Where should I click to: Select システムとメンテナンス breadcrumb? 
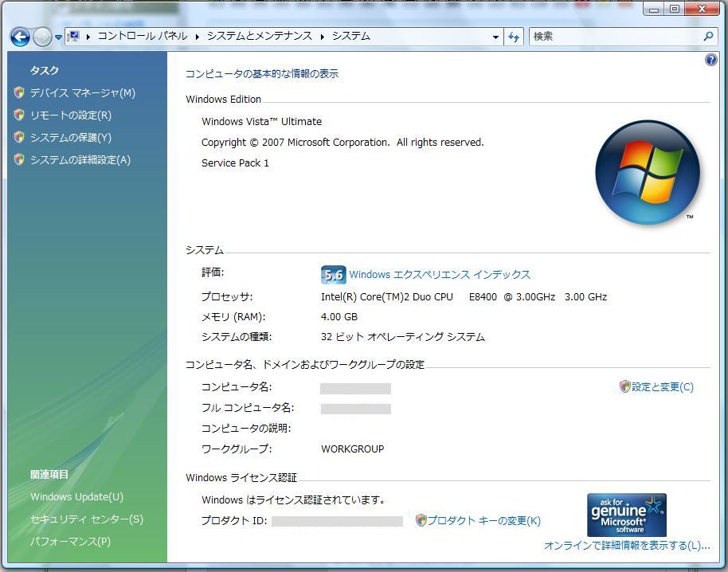pyautogui.click(x=260, y=36)
